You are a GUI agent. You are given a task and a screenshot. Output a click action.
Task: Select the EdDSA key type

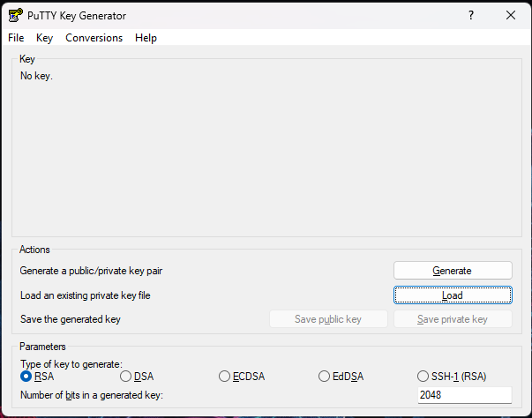pos(341,377)
